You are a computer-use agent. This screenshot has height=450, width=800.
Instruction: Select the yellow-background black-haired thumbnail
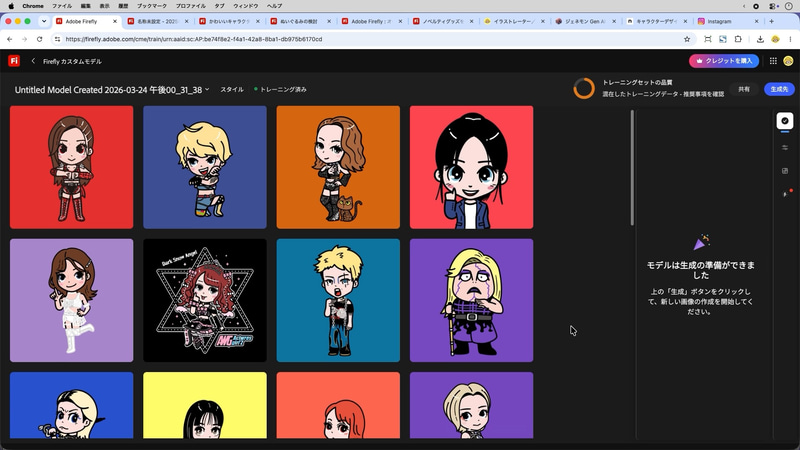(205, 405)
